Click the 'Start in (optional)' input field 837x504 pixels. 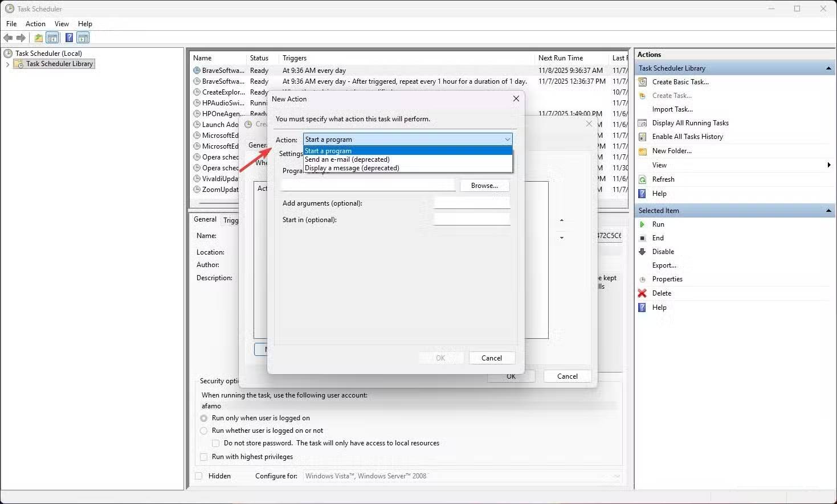point(472,220)
